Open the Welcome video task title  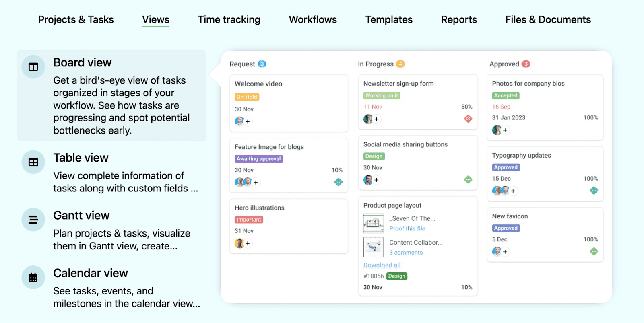coord(258,84)
